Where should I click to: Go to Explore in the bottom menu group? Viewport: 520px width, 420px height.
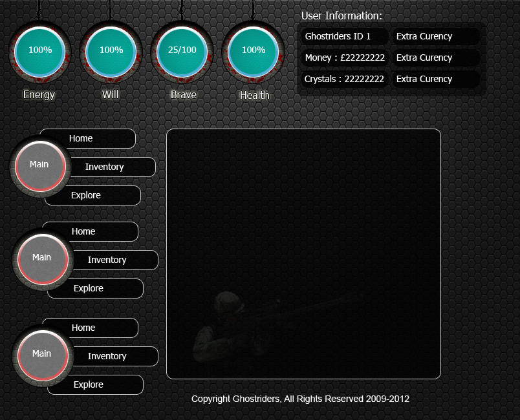click(x=96, y=385)
